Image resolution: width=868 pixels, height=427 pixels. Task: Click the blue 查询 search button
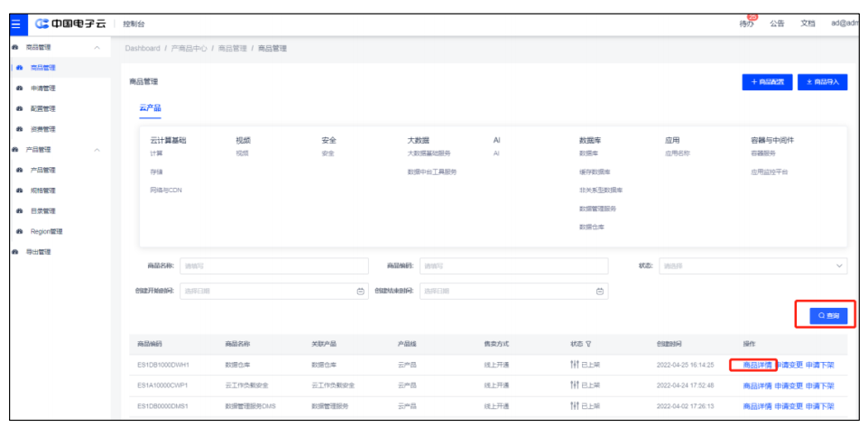point(828,316)
